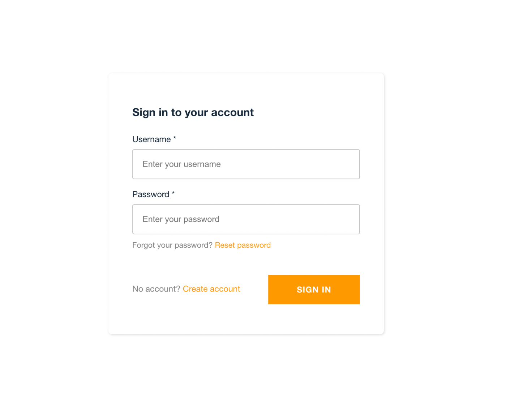The height and width of the screenshot is (420, 506).
Task: Open the Reset password link
Action: (x=243, y=245)
